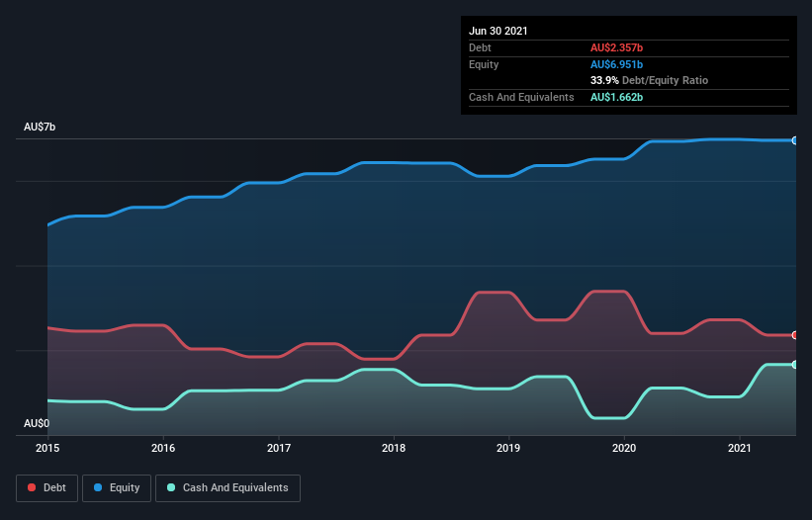Click the 2018 x-axis label
Image resolution: width=812 pixels, height=520 pixels.
click(x=394, y=448)
